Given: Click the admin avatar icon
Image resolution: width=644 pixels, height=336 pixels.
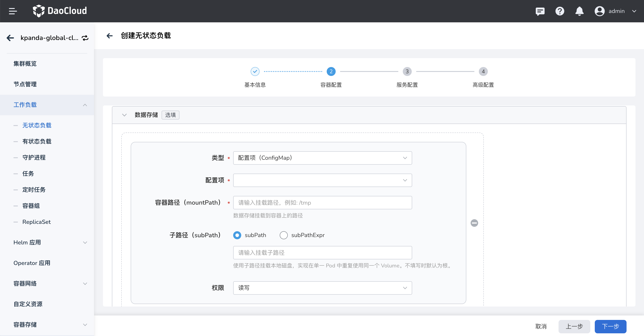Looking at the screenshot, I should (x=599, y=11).
